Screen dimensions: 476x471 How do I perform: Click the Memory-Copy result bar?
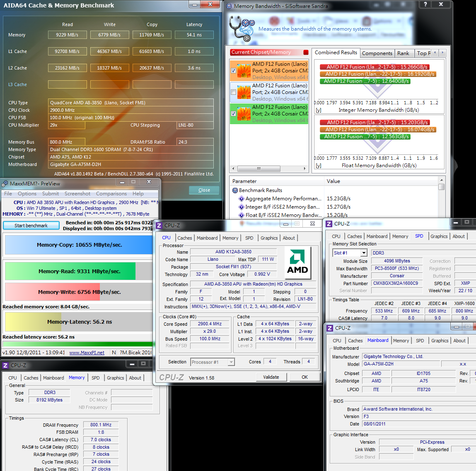79,245
